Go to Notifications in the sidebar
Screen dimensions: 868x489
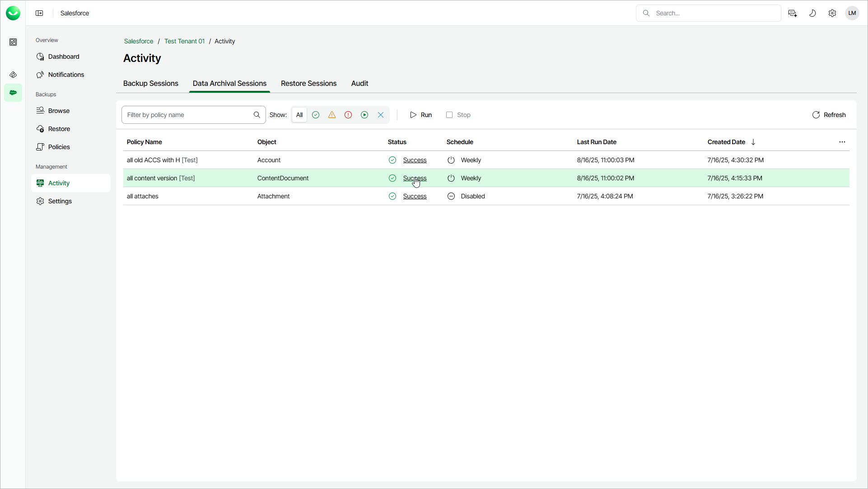pyautogui.click(x=66, y=75)
